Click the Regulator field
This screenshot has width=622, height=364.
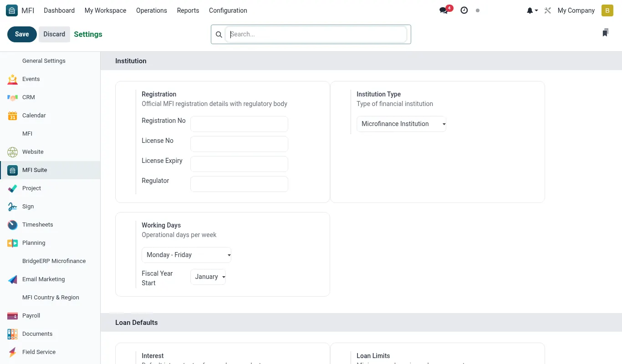pos(239,184)
